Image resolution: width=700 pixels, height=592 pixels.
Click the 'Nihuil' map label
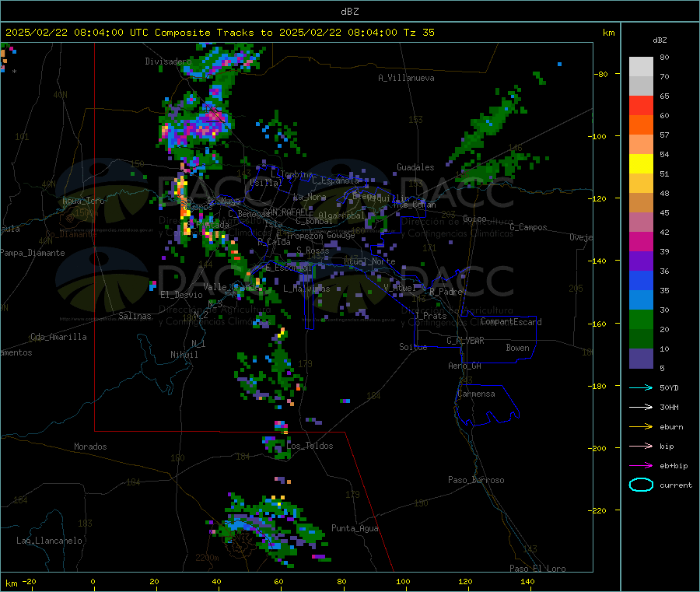184,355
